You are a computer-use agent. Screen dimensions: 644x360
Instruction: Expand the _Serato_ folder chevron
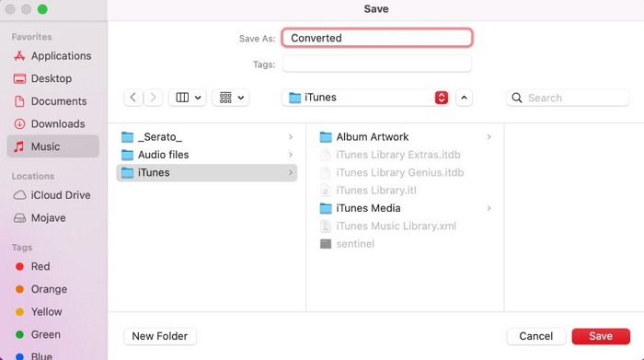291,137
